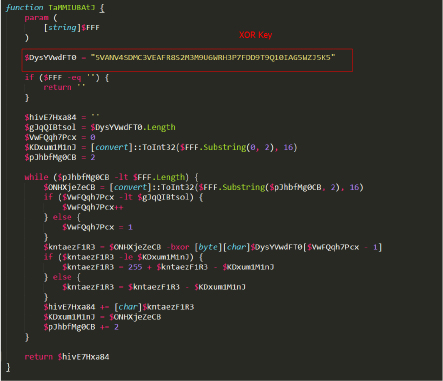Click the $DysYVwdFT0 variable declaration
The height and width of the screenshot is (381, 443).
pyautogui.click(x=50, y=58)
